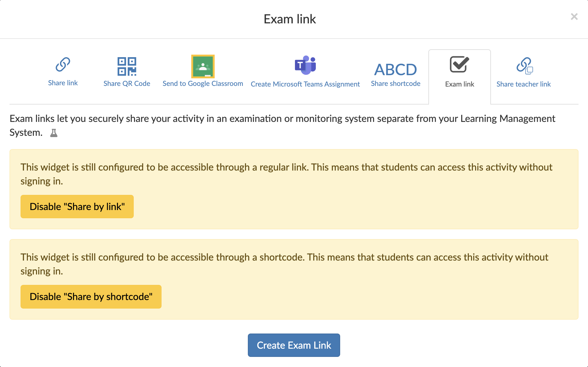Click the Microsoft Teams icon

305,65
